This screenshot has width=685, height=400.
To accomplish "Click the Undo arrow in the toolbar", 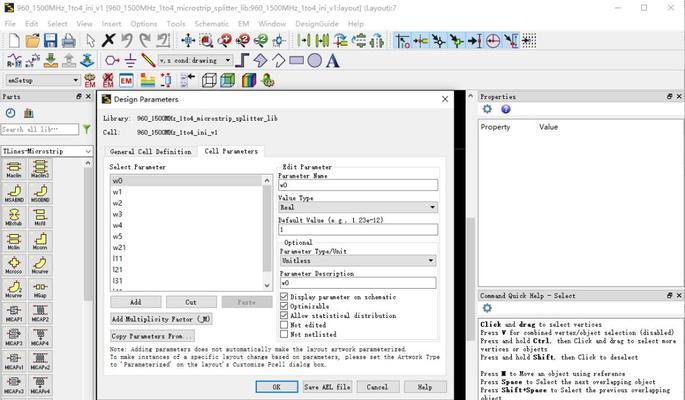I will pyautogui.click(x=127, y=41).
